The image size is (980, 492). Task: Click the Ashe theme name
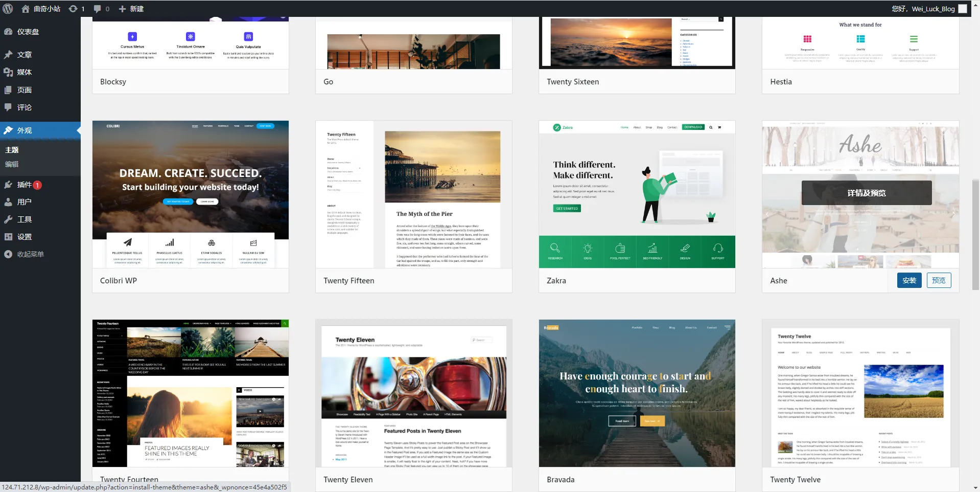(779, 281)
